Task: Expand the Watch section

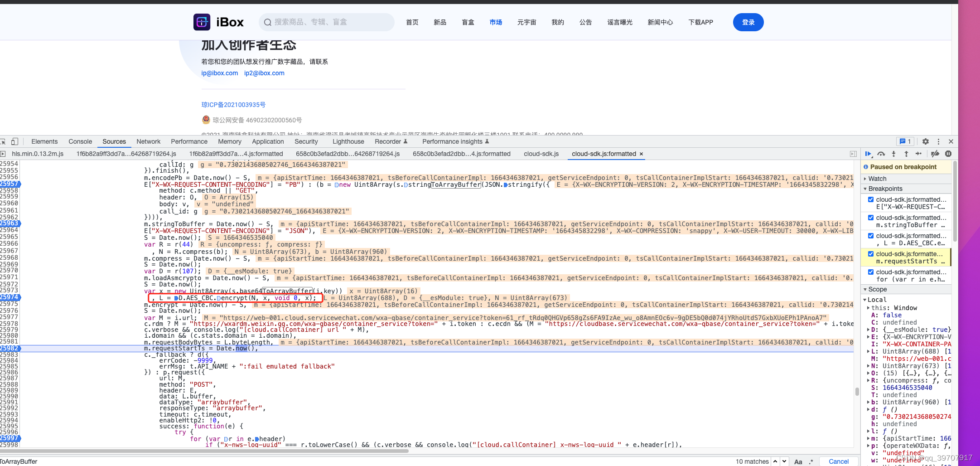Action: [x=865, y=179]
